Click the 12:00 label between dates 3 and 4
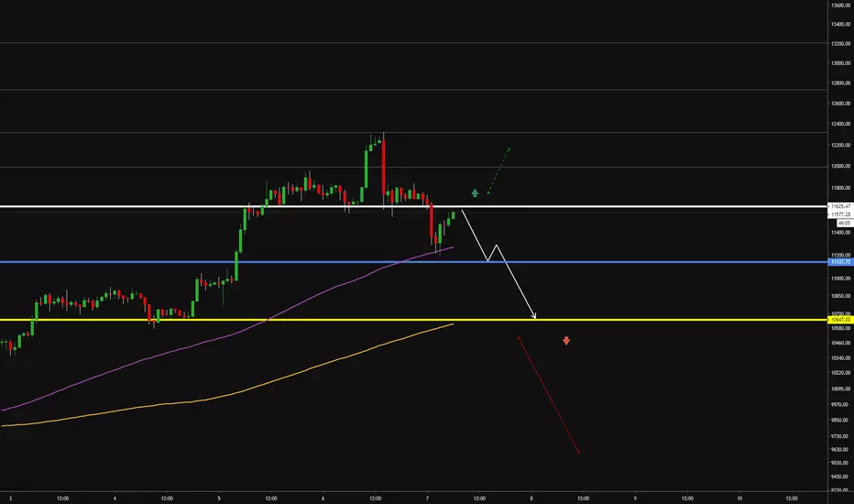The image size is (854, 504). point(62,498)
